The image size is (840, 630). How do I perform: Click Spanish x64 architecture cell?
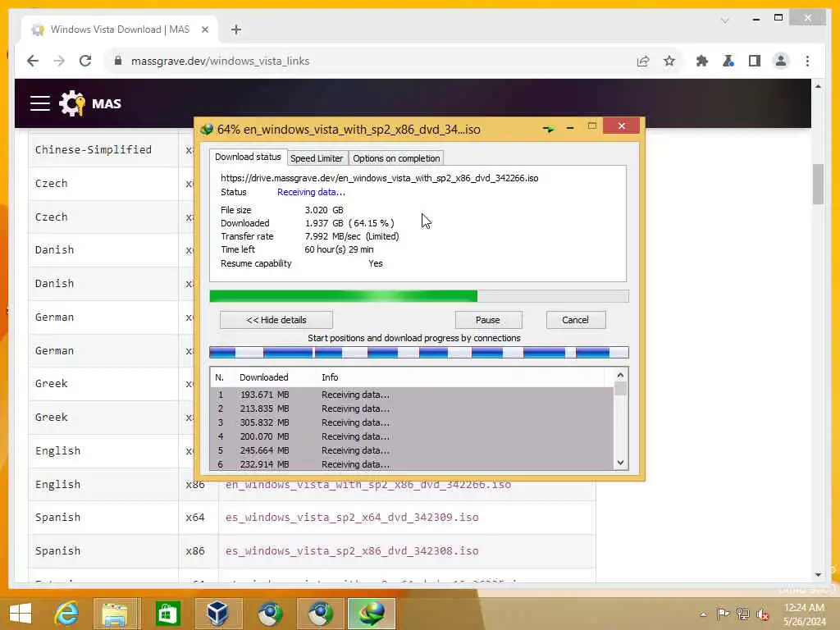pyautogui.click(x=199, y=518)
